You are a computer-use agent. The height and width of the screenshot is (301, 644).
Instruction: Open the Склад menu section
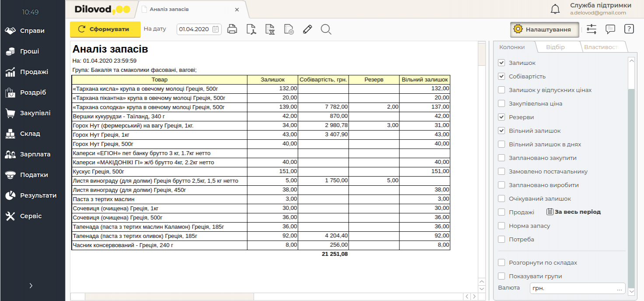point(30,134)
